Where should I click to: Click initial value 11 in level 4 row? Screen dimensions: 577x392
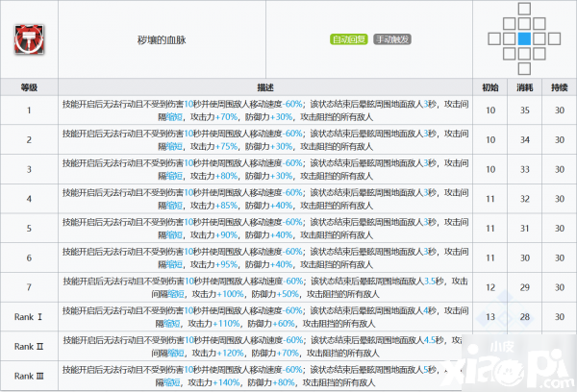pyautogui.click(x=490, y=199)
